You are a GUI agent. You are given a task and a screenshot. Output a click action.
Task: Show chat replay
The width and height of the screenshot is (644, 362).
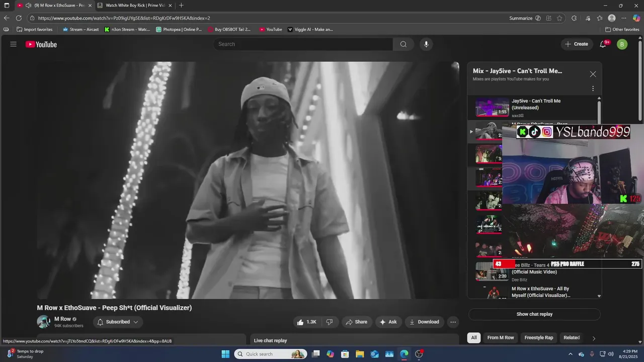tap(534, 314)
